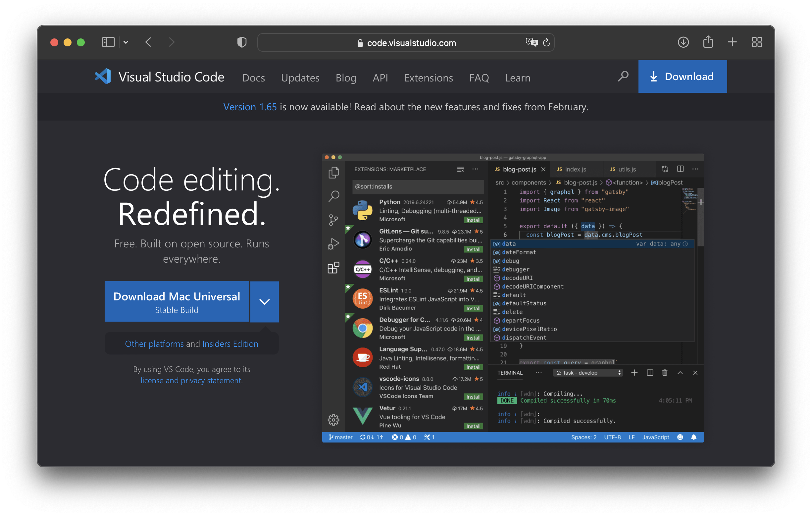Install the Vetur extension
The height and width of the screenshot is (516, 812).
coord(474,426)
